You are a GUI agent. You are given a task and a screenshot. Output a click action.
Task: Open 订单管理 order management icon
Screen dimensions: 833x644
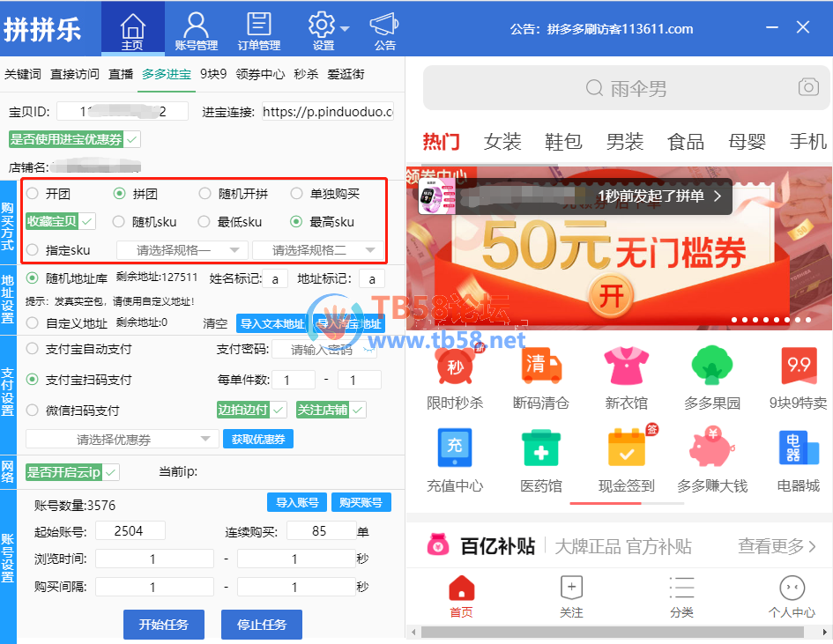pos(259,25)
